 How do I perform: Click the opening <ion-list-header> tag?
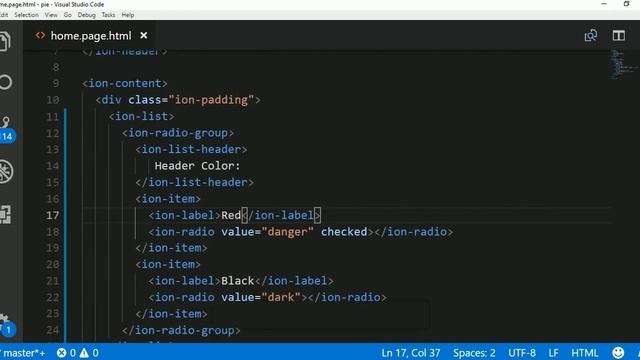point(191,149)
